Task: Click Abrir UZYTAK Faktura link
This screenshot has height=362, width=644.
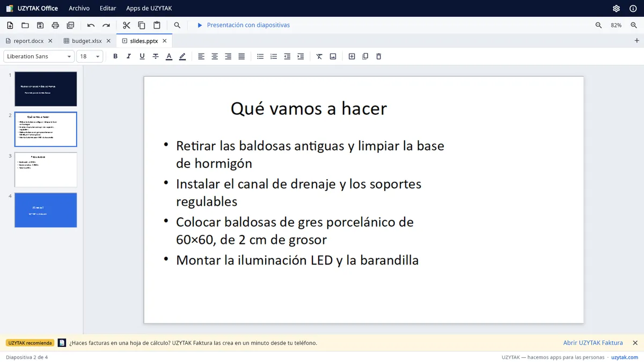Action: (x=593, y=343)
